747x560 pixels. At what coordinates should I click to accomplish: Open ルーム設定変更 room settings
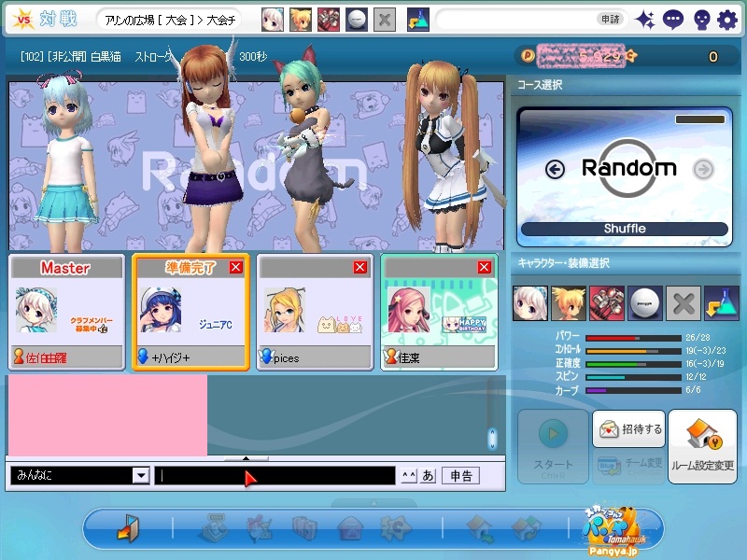pyautogui.click(x=703, y=447)
